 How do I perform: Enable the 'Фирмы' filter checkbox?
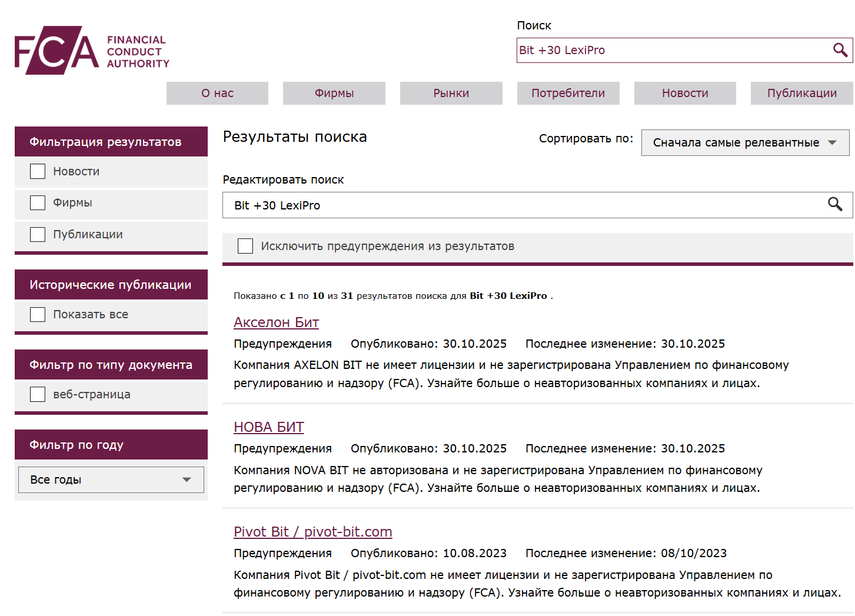tap(37, 202)
